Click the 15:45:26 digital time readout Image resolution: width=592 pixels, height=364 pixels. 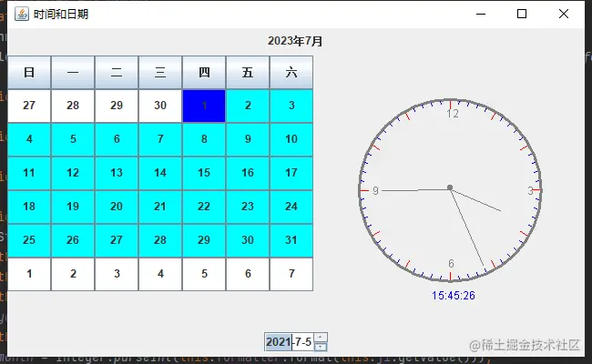tap(453, 296)
